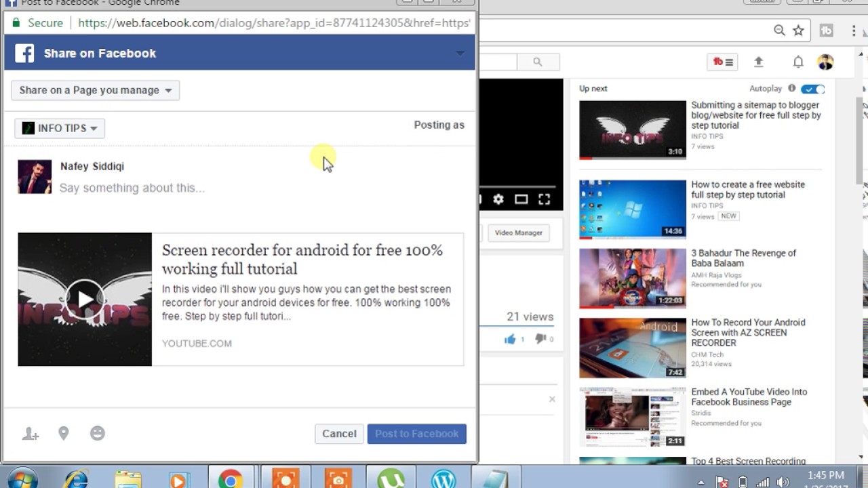Screen dimensions: 868x488
Task: Click the add location pin icon
Action: (x=64, y=433)
